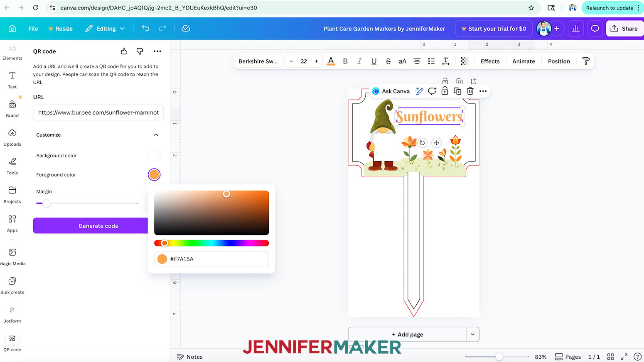Toggle underline formatting

(374, 61)
